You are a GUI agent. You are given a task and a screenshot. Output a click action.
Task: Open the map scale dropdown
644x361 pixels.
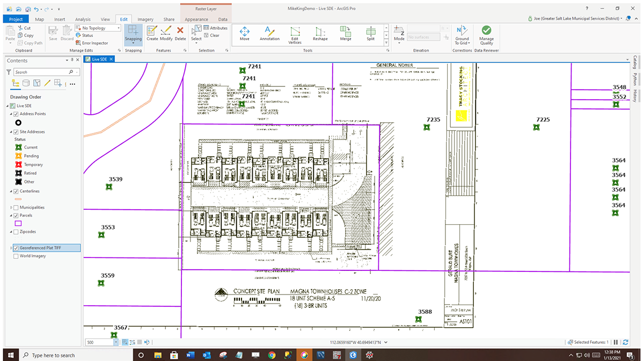(115, 342)
